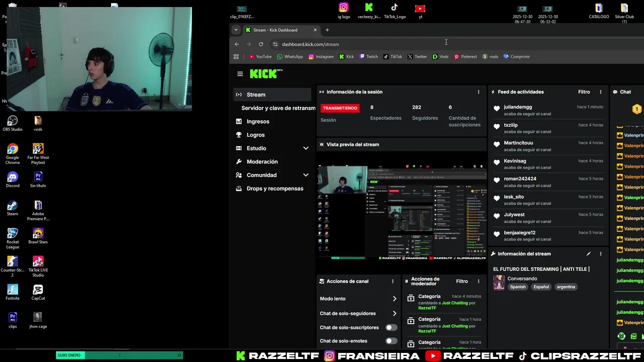Select the vods folder on the desktop
The image size is (644, 362).
click(38, 124)
